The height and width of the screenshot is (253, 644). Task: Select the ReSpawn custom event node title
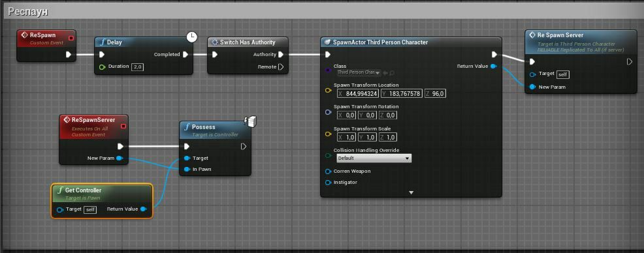click(42, 35)
